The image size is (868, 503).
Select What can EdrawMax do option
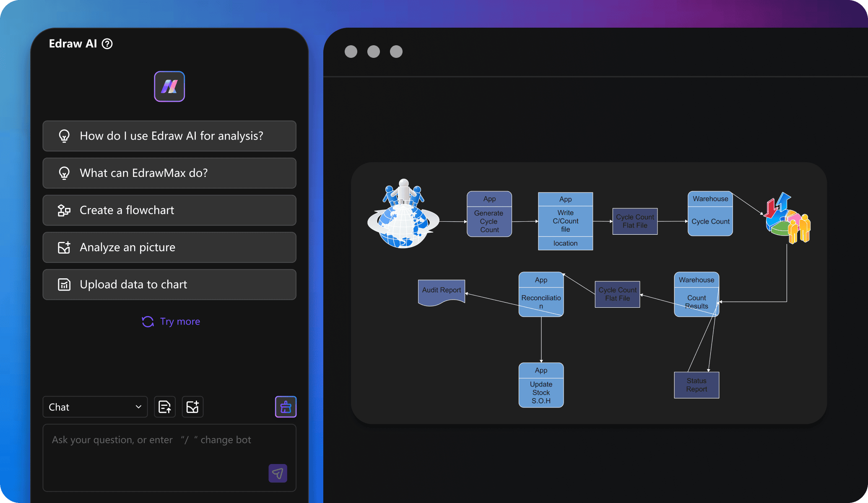tap(169, 173)
